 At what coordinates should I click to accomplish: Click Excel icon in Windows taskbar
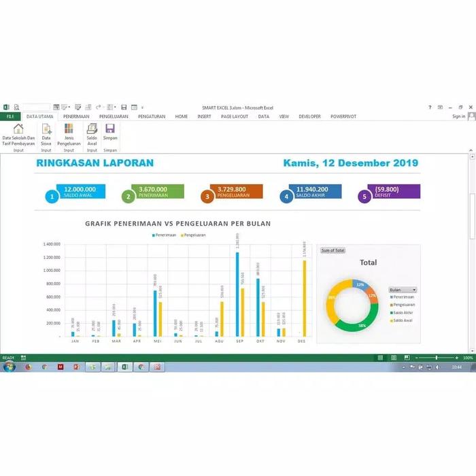point(124,367)
